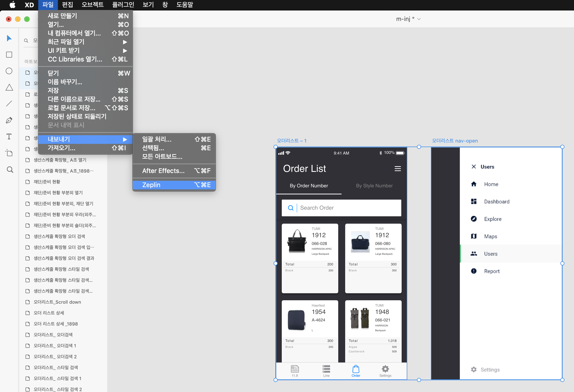Open the 편집 menu in menu bar
Image resolution: width=574 pixels, height=392 pixels.
click(67, 5)
